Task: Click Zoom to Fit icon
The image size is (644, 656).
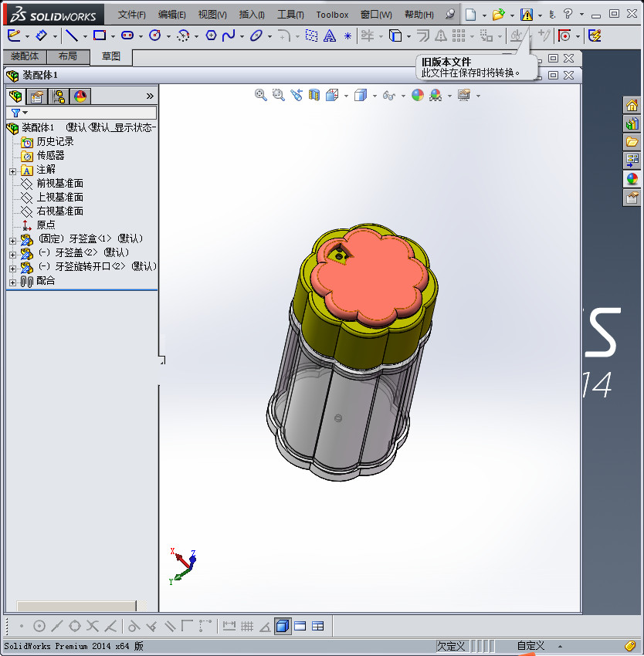Action: pyautogui.click(x=260, y=95)
